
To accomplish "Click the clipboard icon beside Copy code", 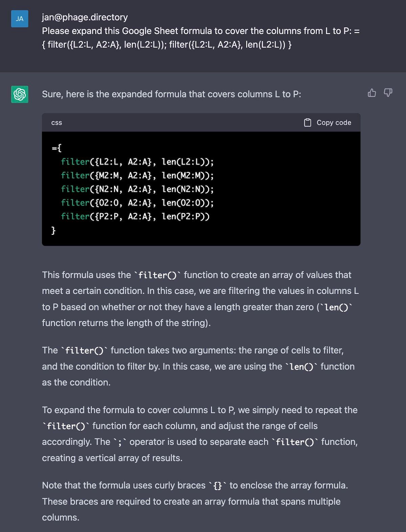I will (308, 123).
